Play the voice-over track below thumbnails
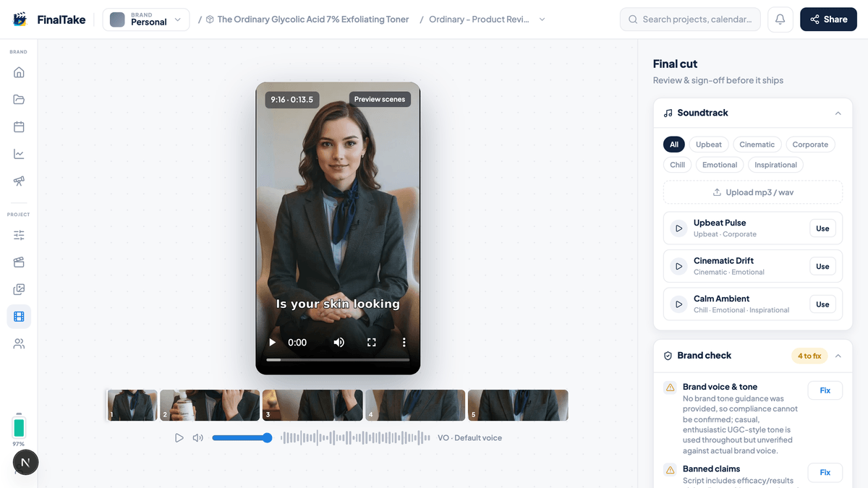Image resolution: width=868 pixels, height=488 pixels. click(x=179, y=438)
